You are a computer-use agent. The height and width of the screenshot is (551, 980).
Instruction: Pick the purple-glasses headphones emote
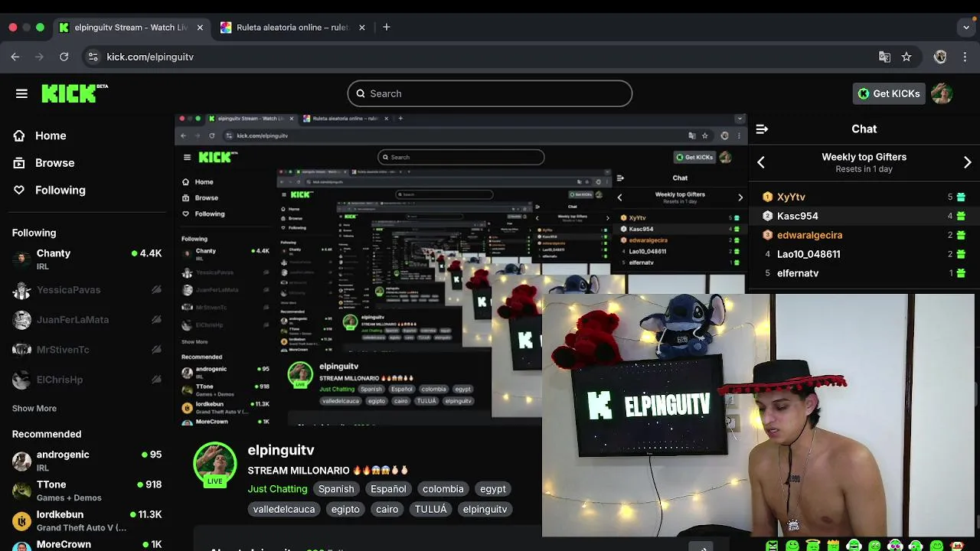click(x=895, y=546)
